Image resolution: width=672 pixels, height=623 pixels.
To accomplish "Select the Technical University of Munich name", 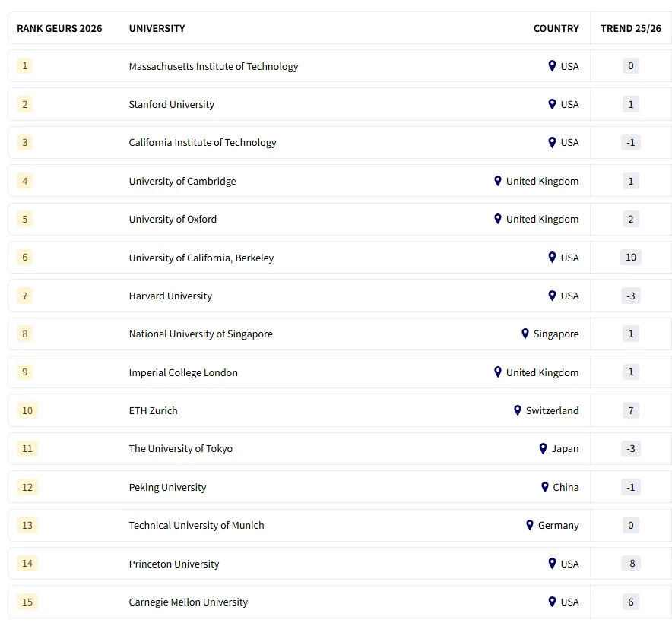I will 197,525.
